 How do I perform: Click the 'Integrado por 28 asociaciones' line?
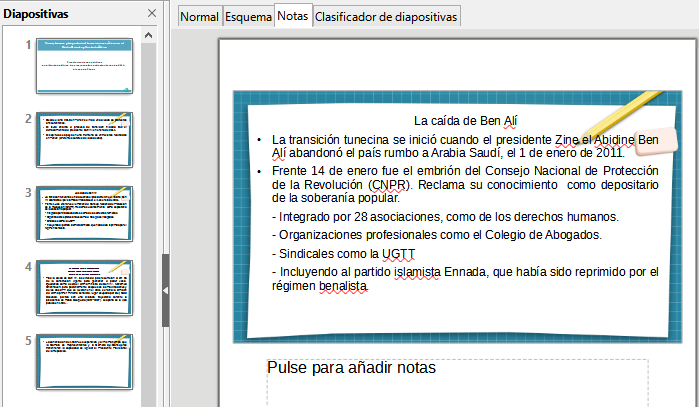(446, 217)
